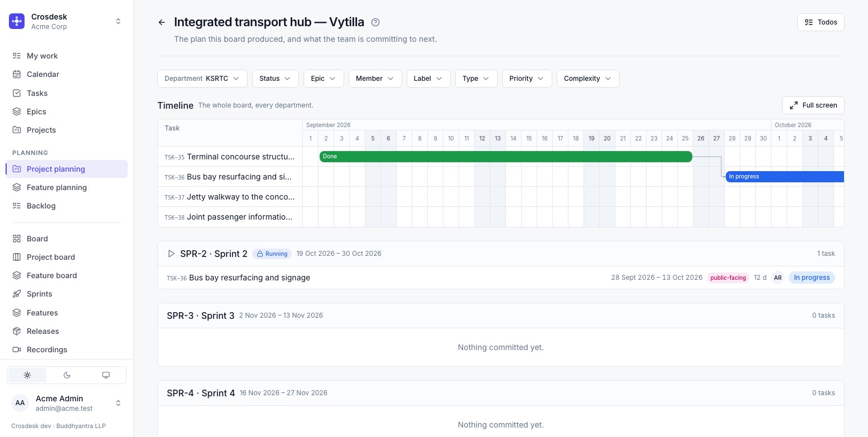Open the Acme Admin account menu
Screen dimensions: 868x437
tap(66, 403)
